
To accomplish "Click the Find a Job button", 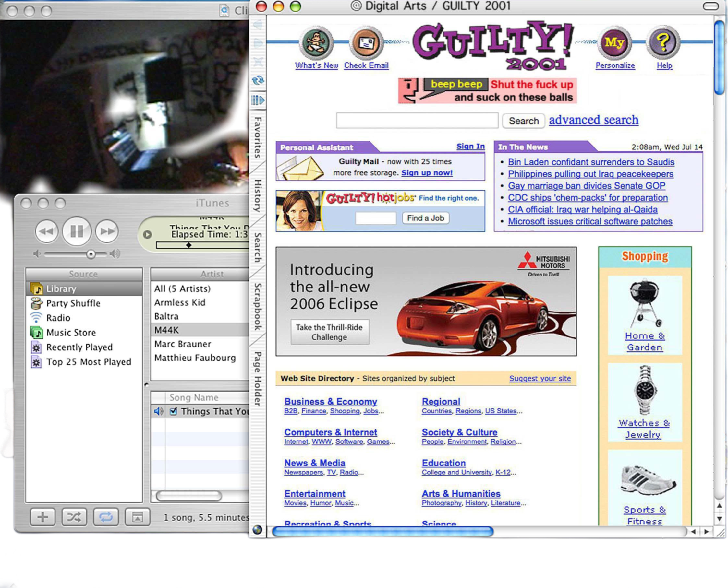I will pyautogui.click(x=426, y=218).
